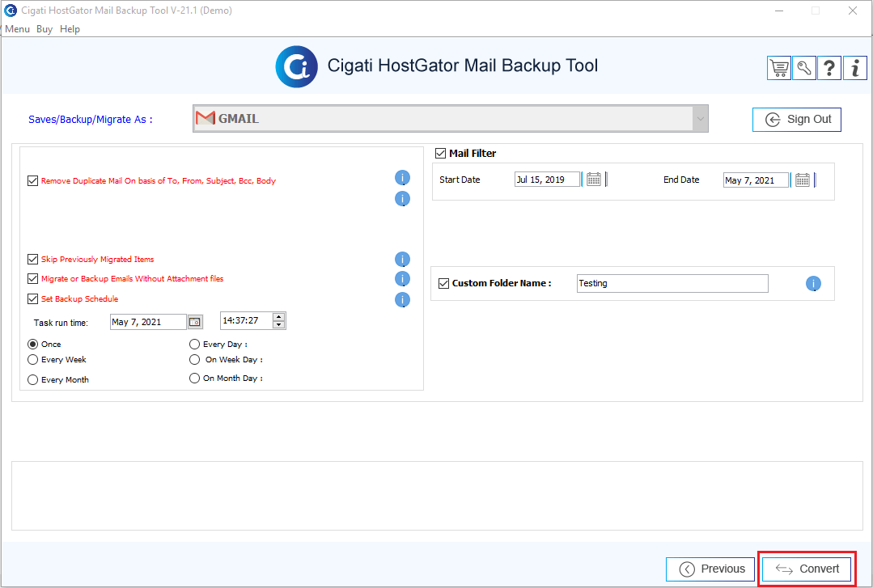Expand the Saves/Backup/Migrate As dropdown arrow
Image resolution: width=873 pixels, height=588 pixels.
(700, 119)
